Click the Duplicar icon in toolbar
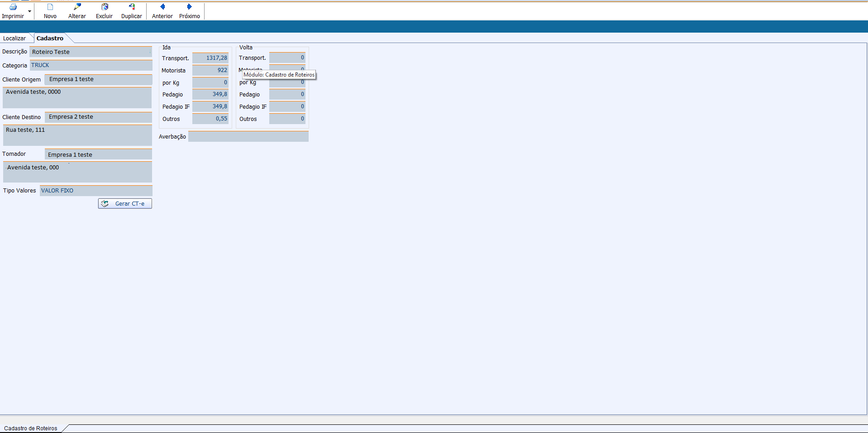This screenshot has height=433, width=868. [132, 7]
